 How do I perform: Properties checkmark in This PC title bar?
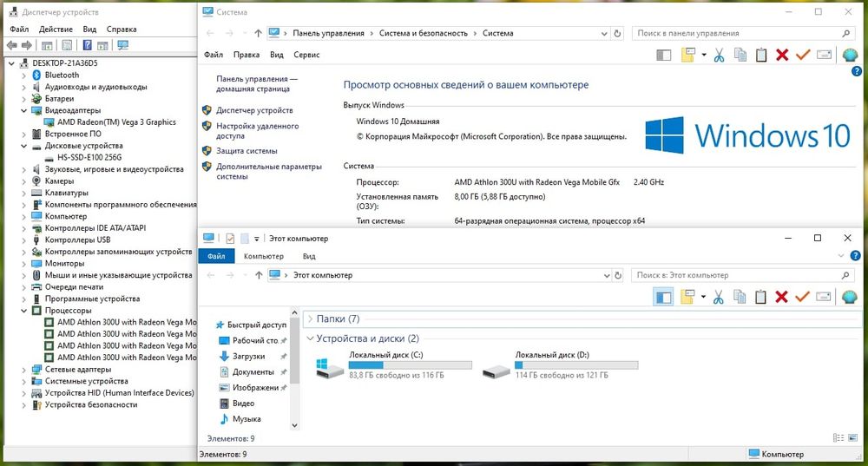click(x=230, y=239)
